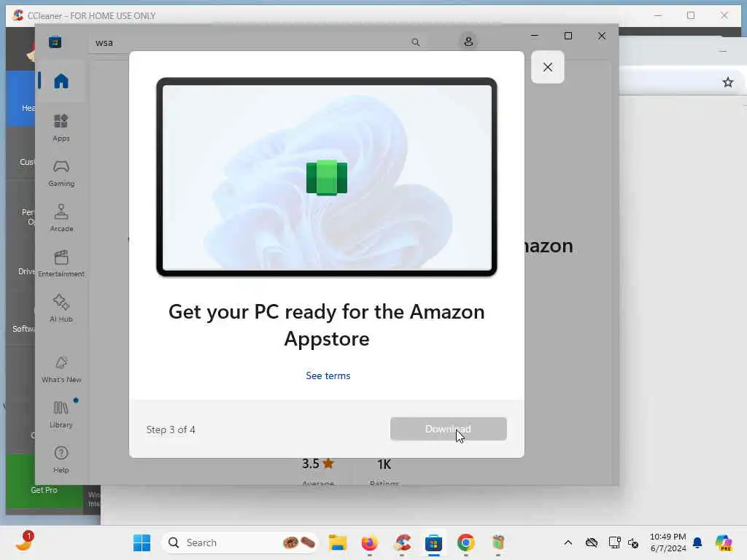Go to the Gaming section
Screen dimensions: 747x560
tap(61, 173)
